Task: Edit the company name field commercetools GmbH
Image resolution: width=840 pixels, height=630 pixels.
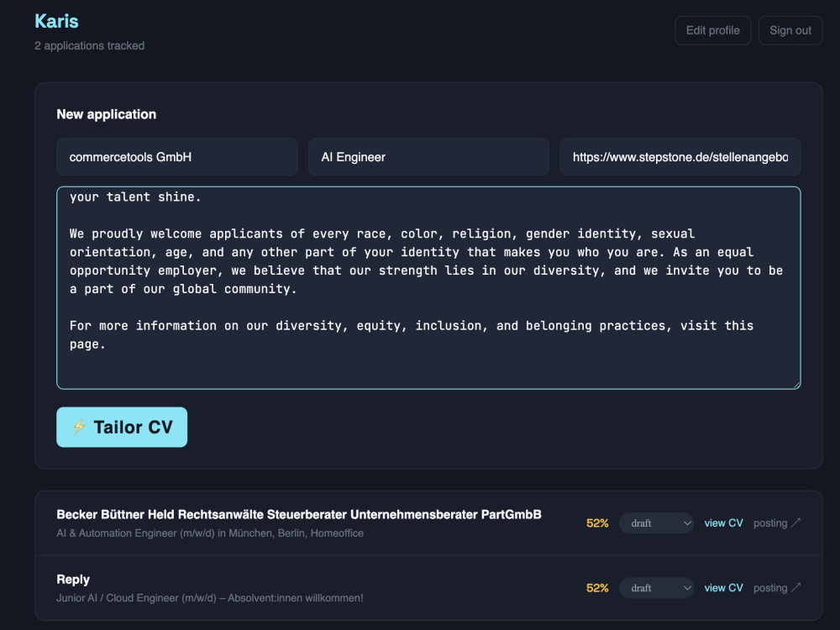Action: [x=176, y=157]
